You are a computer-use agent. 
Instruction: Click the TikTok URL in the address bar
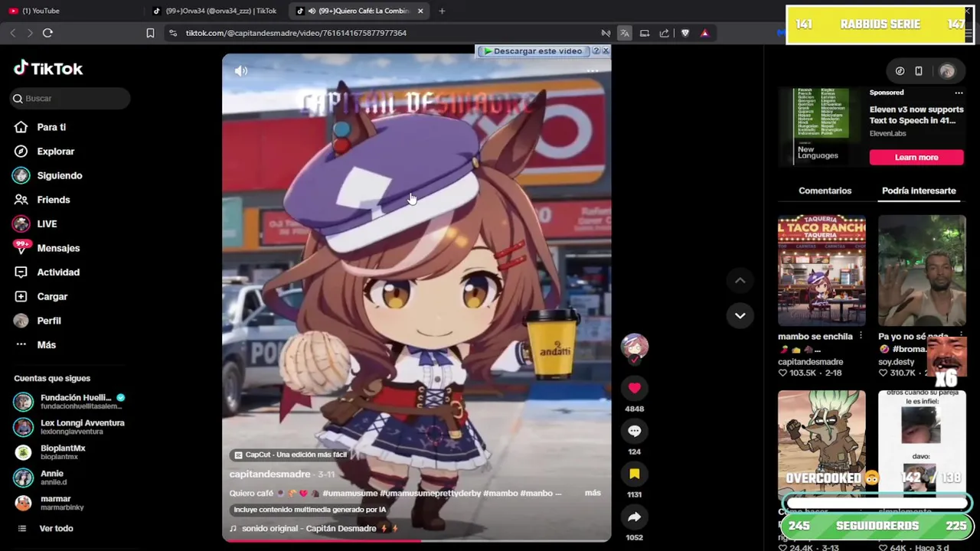point(296,33)
